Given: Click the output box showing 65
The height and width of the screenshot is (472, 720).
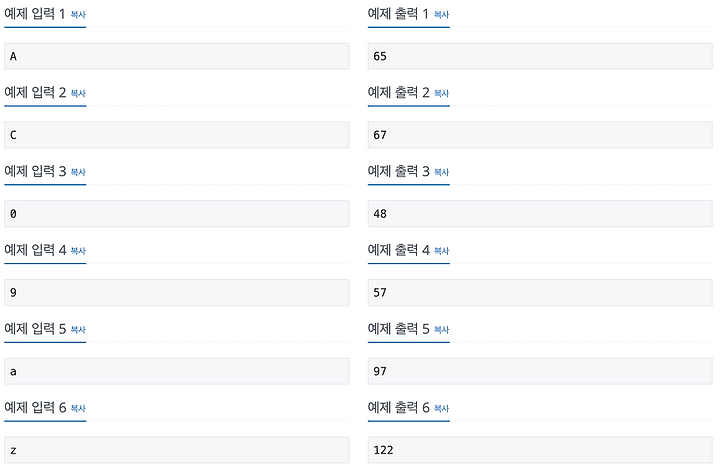Looking at the screenshot, I should [540, 56].
